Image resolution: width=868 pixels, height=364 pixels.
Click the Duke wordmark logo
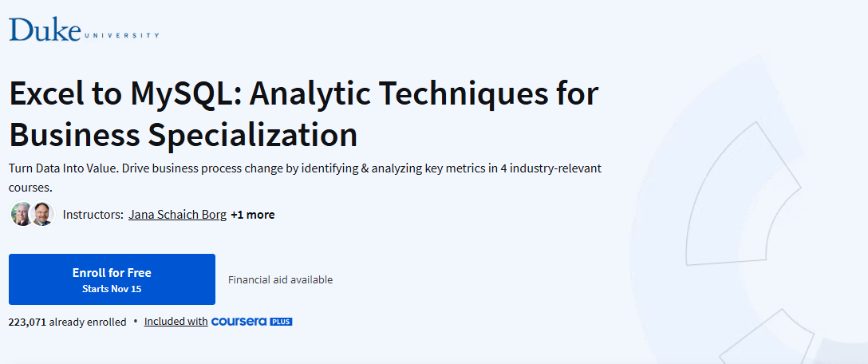(x=45, y=29)
